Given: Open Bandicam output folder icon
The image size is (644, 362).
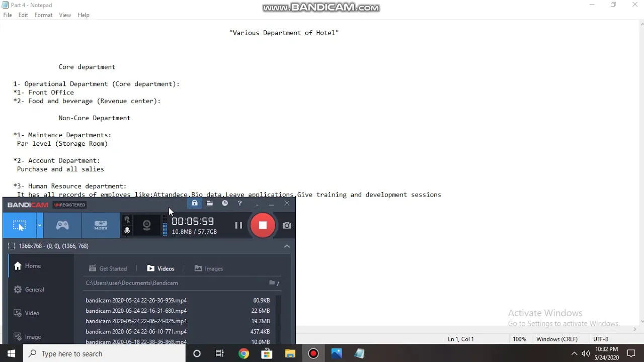Looking at the screenshot, I should [209, 203].
